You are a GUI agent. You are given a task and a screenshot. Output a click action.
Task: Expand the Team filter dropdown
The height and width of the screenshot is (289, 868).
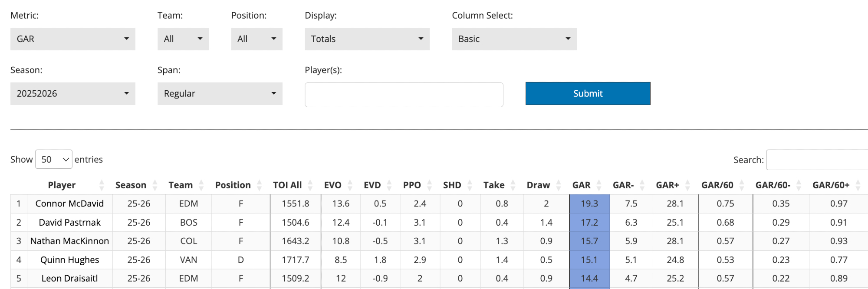(x=183, y=39)
